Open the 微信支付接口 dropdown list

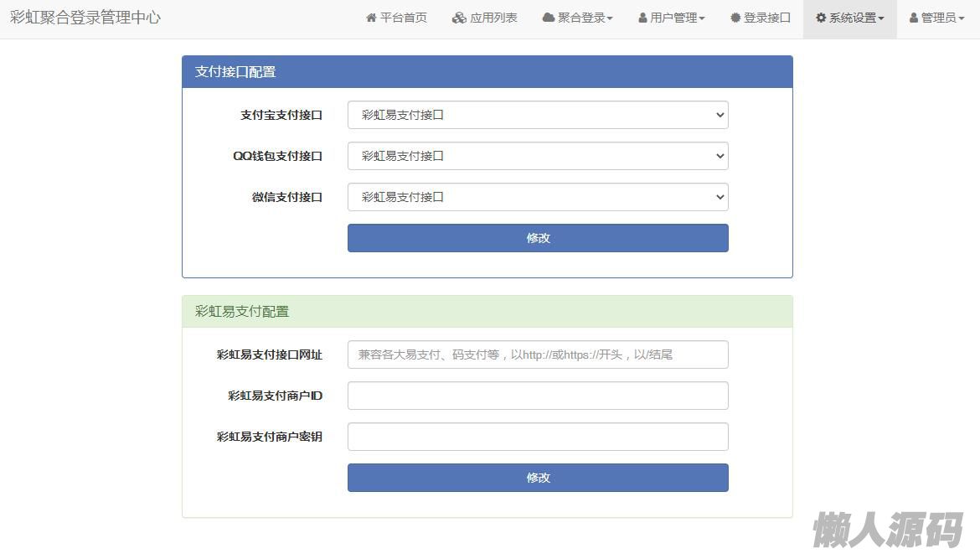(538, 197)
